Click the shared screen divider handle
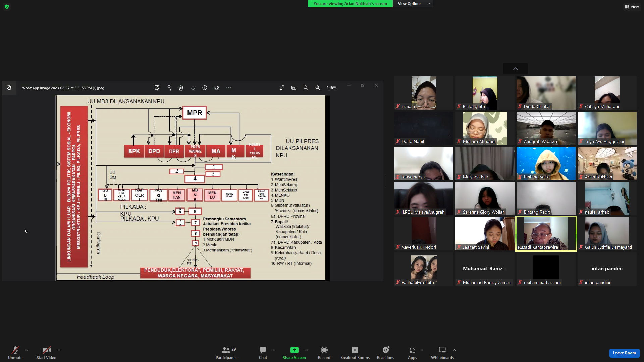Image resolution: width=644 pixels, height=362 pixels. (x=385, y=181)
